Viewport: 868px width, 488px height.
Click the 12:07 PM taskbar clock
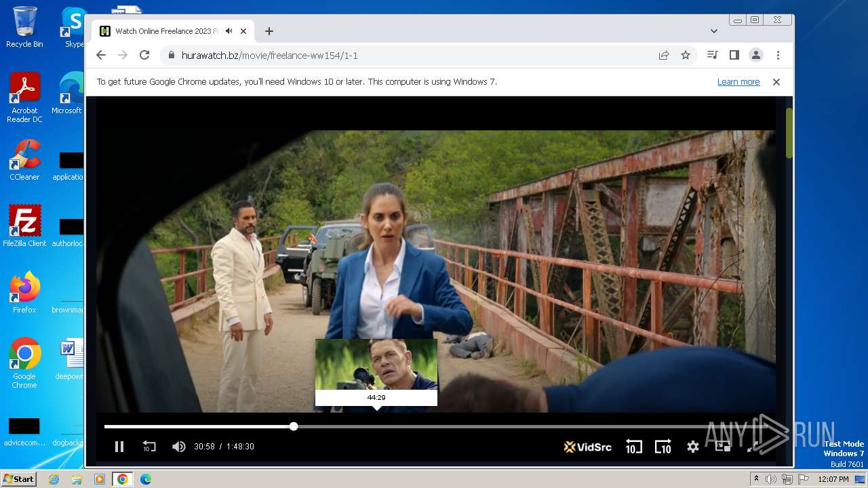pyautogui.click(x=833, y=479)
